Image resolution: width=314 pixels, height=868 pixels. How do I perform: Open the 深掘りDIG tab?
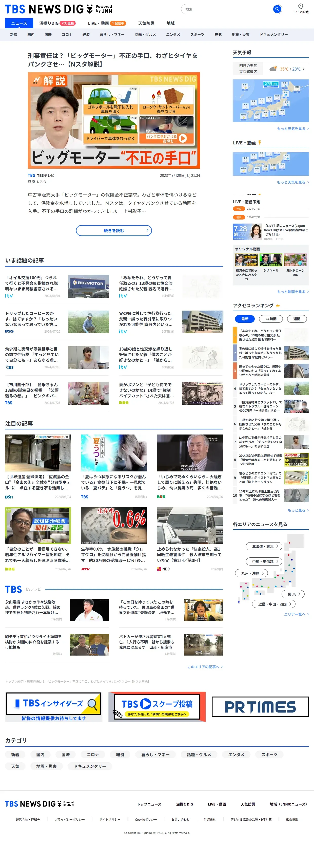(x=57, y=23)
